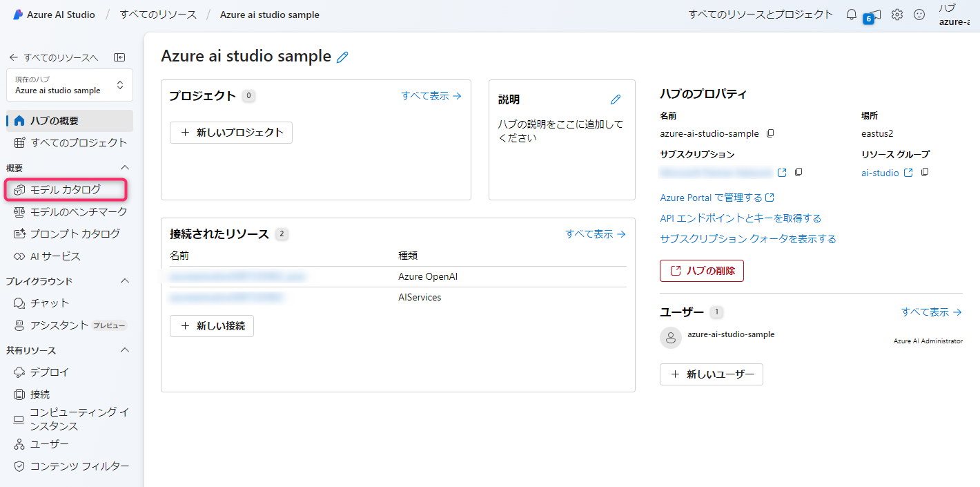Open API エンドポイントとキーを取得する link
The image size is (980, 487).
[741, 218]
